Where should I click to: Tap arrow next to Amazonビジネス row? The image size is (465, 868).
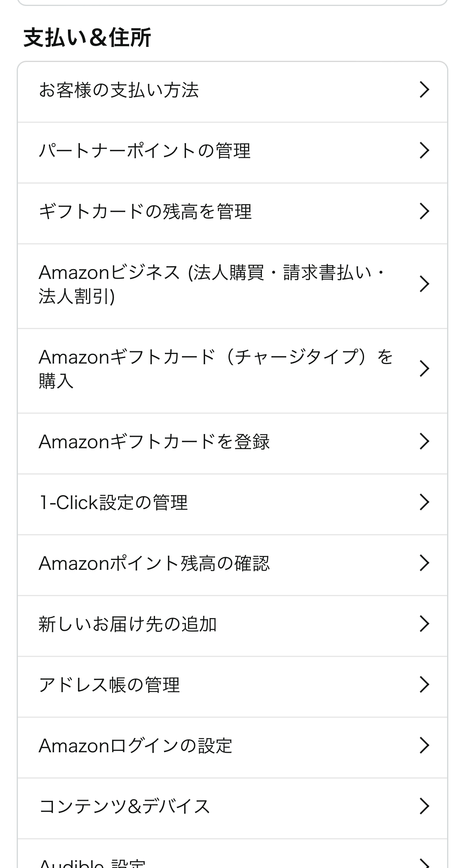[x=424, y=284]
